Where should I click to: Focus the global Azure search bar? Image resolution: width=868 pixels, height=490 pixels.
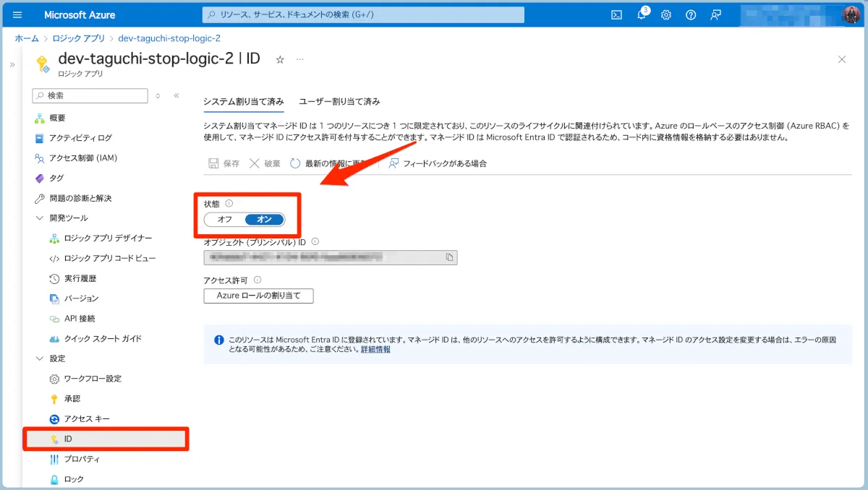pyautogui.click(x=363, y=14)
